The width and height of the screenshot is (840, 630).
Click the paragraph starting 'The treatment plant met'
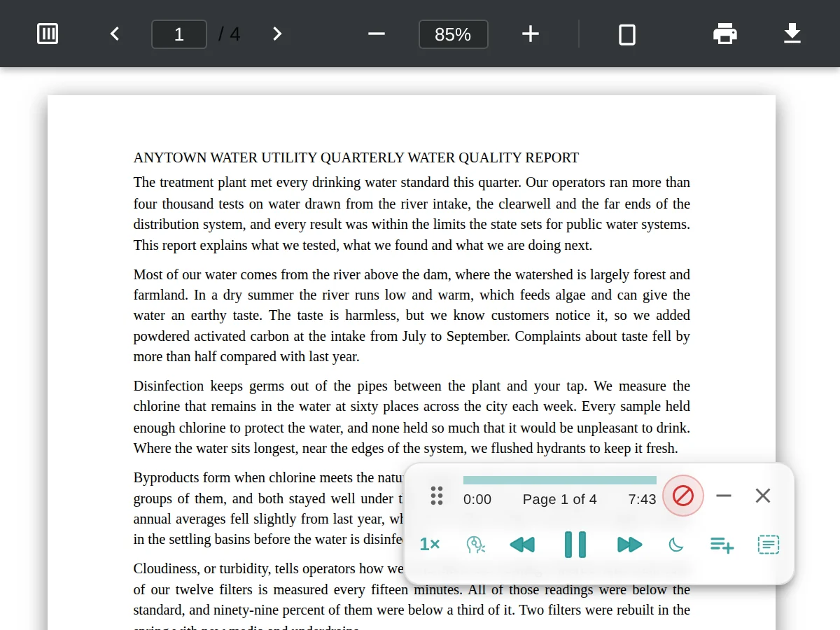point(412,213)
